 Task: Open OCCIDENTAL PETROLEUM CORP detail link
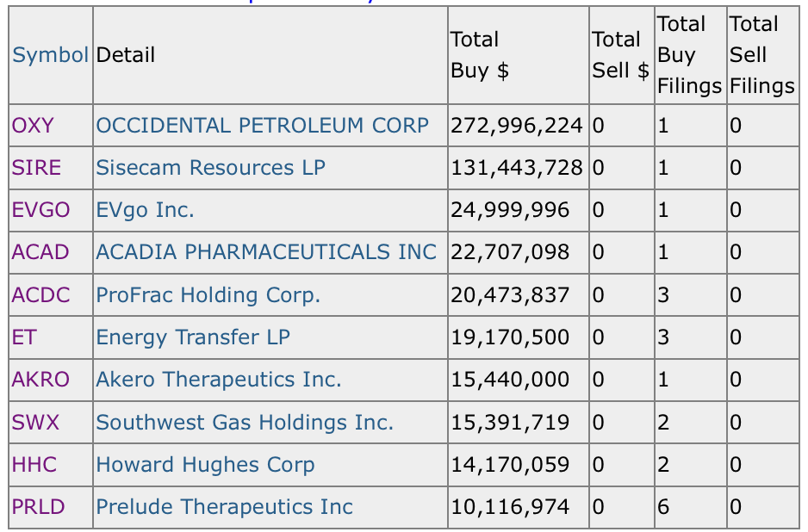click(x=262, y=126)
